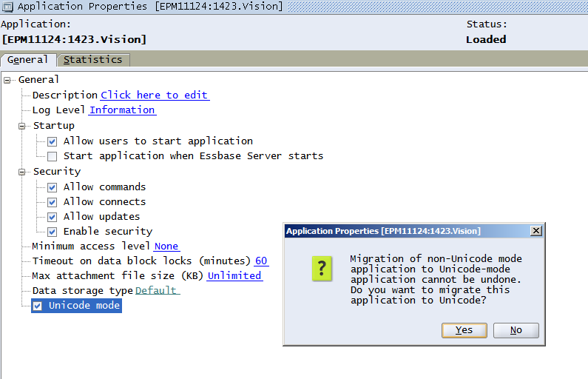
Task: Toggle the Allow connects checkbox
Action: coord(52,202)
